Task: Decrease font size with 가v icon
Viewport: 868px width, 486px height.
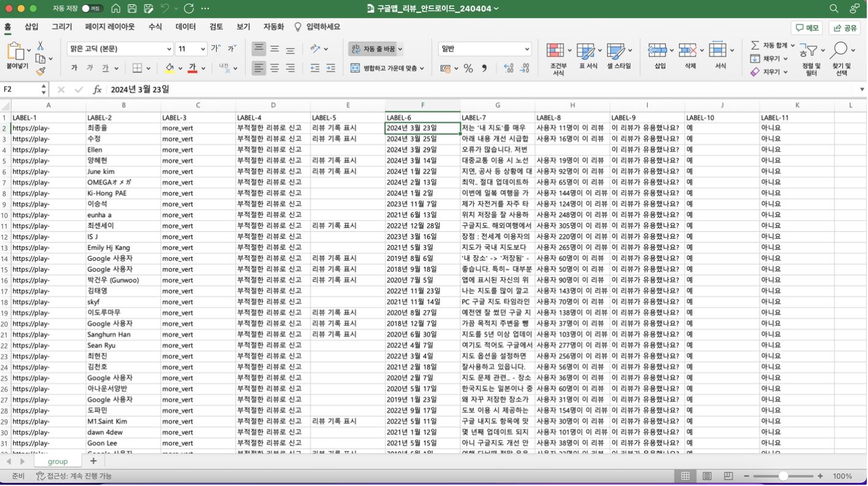Action: 232,48
